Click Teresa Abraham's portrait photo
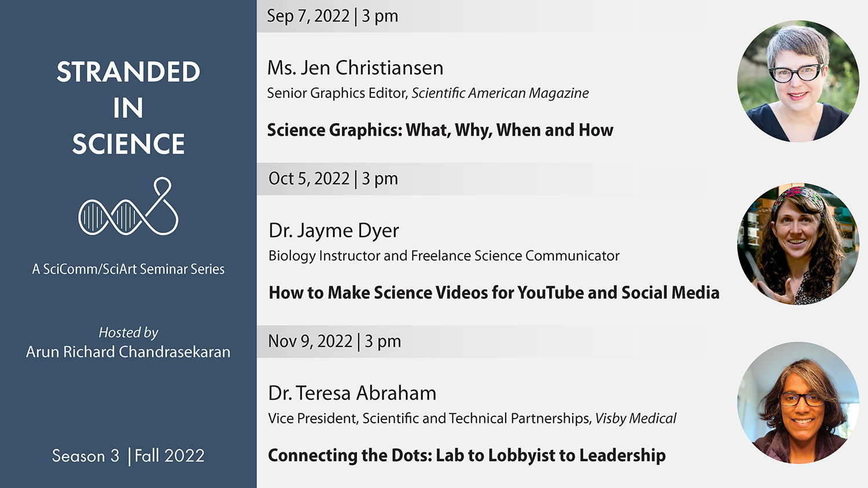This screenshot has height=488, width=868. (x=798, y=402)
